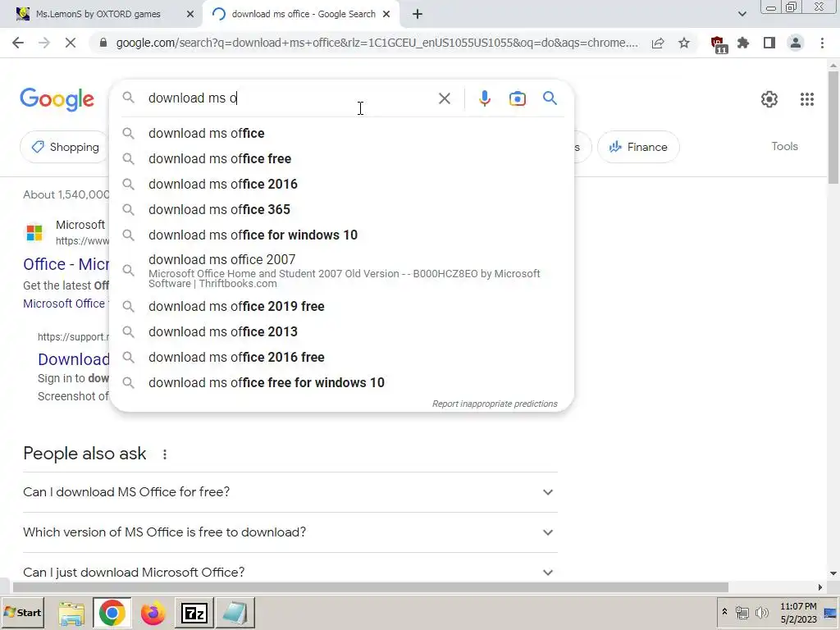This screenshot has width=840, height=630.
Task: Open File Explorer from the taskbar
Action: [x=71, y=613]
